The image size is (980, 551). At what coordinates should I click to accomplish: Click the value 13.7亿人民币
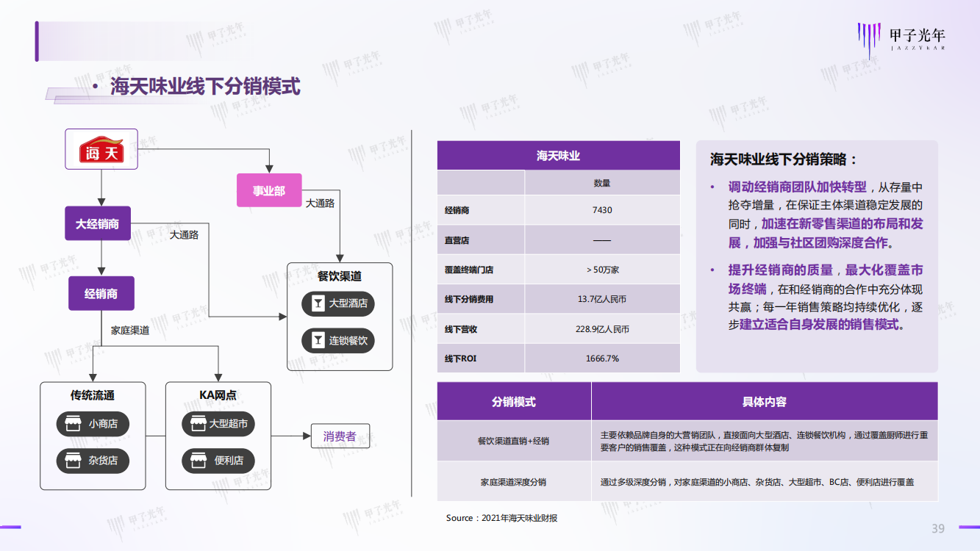coord(602,299)
